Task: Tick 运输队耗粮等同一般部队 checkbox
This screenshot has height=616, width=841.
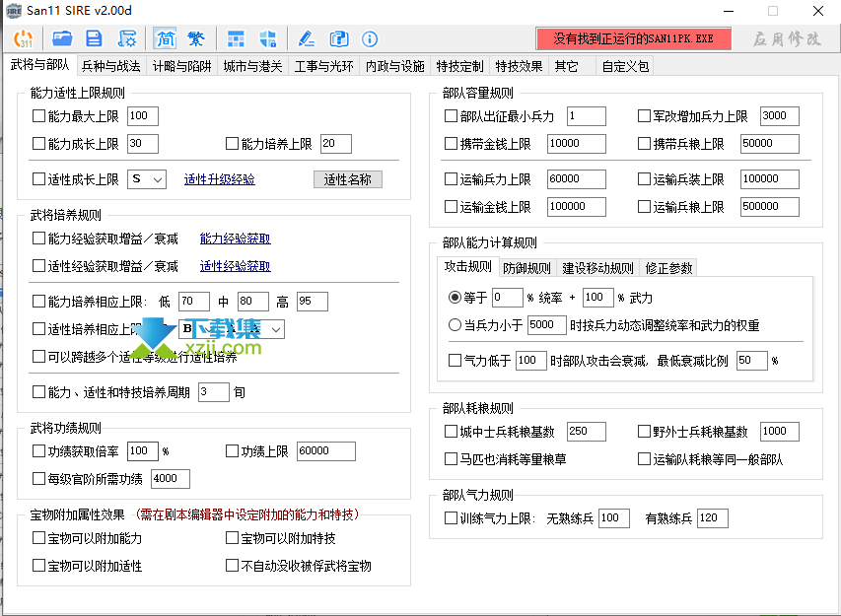Action: click(644, 459)
